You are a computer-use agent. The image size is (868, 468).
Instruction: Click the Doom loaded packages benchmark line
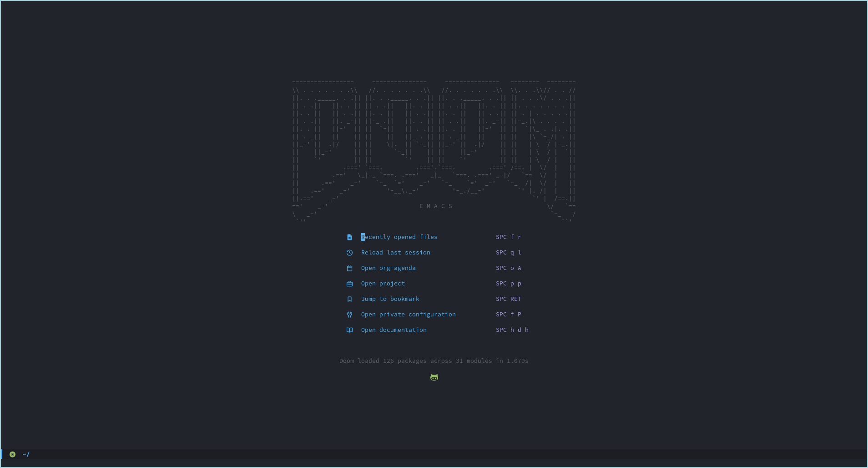434,361
